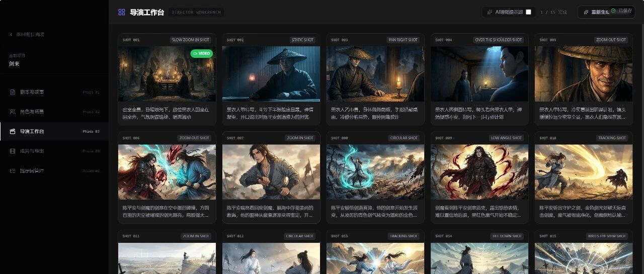The image size is (644, 274).
Task: Click the SHOT 001 label
Action: (x=131, y=40)
